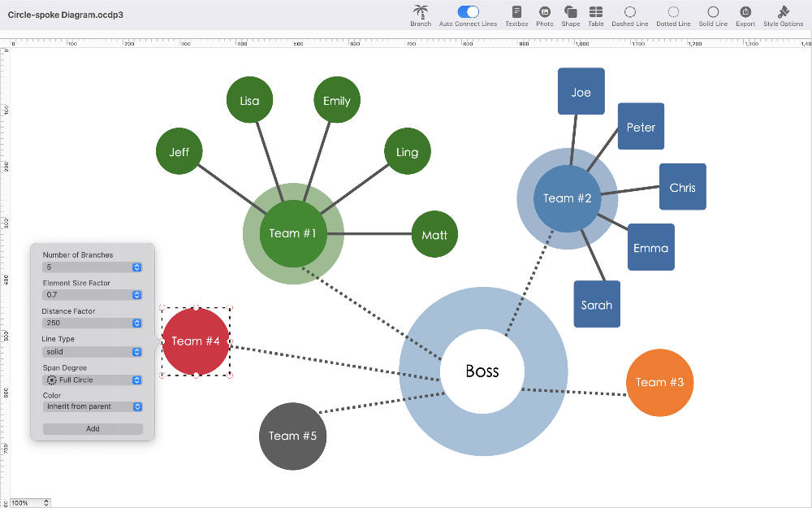Click the Circle-spoke Diagram.ocdp3 title
This screenshot has width=812, height=508.
(x=65, y=15)
